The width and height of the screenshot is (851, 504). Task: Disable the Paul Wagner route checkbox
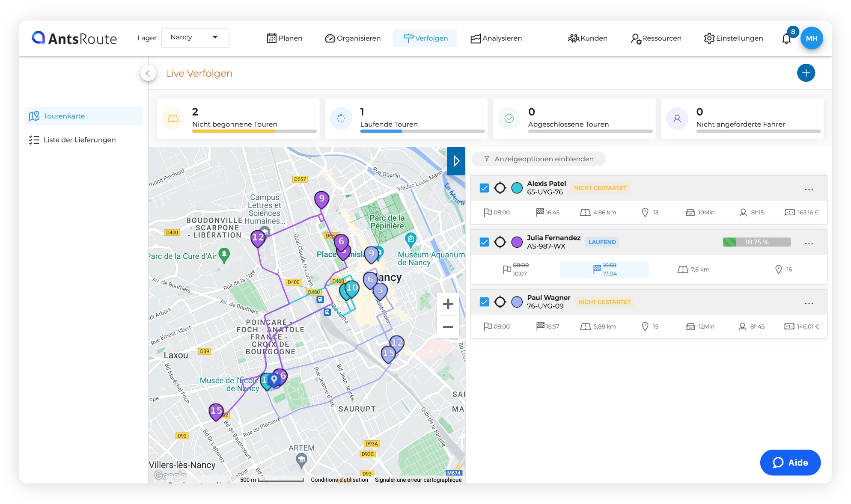coord(484,302)
